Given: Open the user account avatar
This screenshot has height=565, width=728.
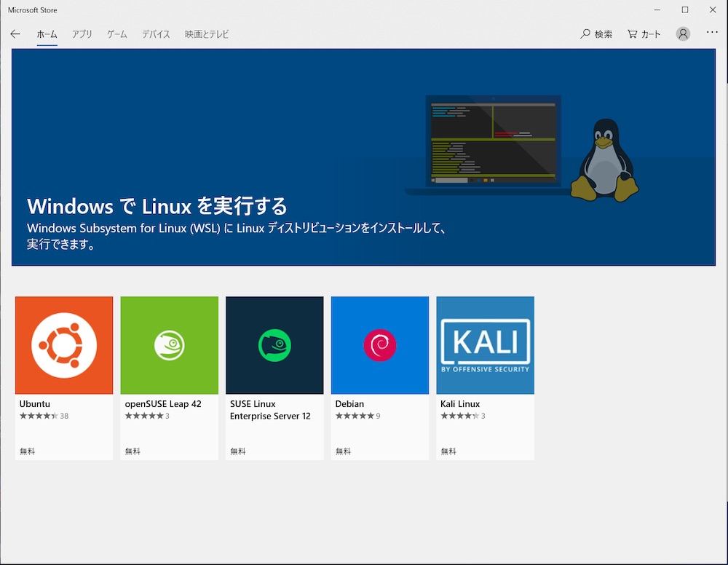Looking at the screenshot, I should (683, 34).
